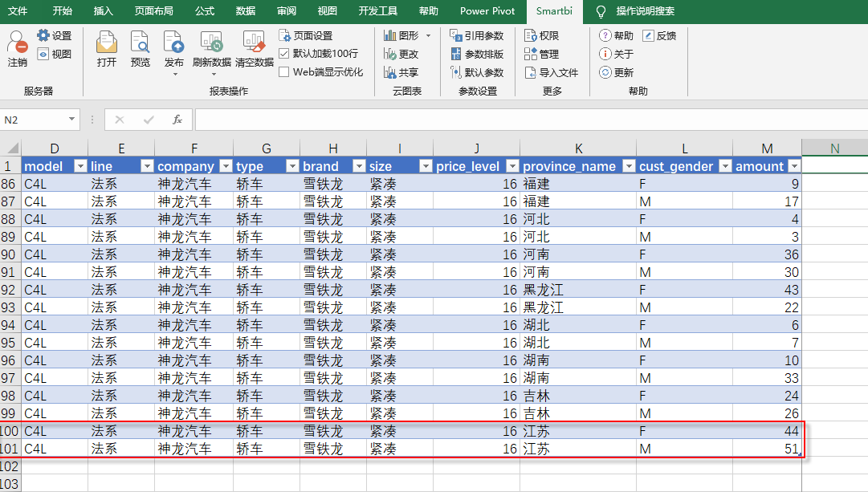Switch to the Power Pivot tab
Viewport: 868px width, 492px height.
487,11
